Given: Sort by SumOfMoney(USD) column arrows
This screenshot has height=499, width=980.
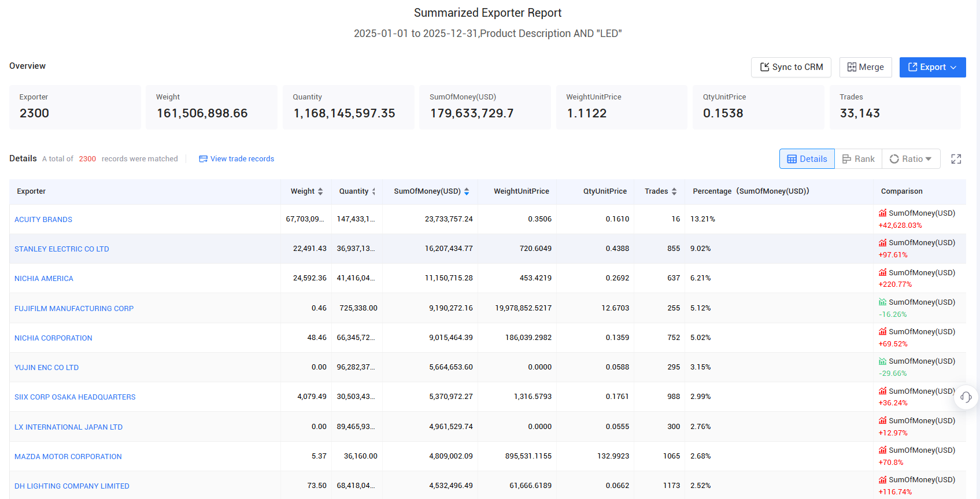Looking at the screenshot, I should (x=467, y=191).
